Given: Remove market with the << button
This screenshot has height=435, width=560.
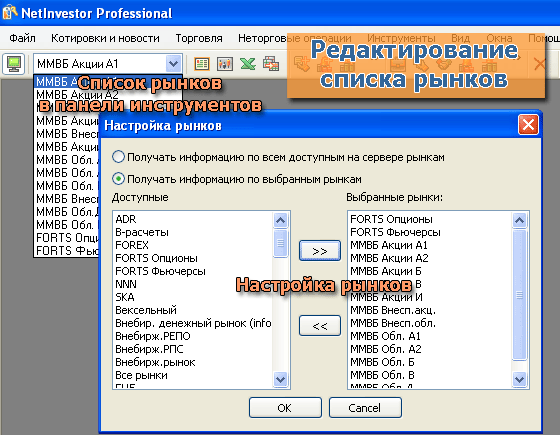Looking at the screenshot, I should [320, 326].
